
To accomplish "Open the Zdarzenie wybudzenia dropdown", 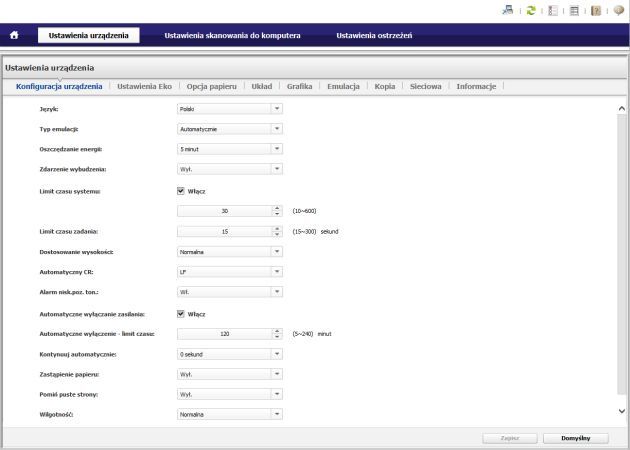I will [x=230, y=169].
